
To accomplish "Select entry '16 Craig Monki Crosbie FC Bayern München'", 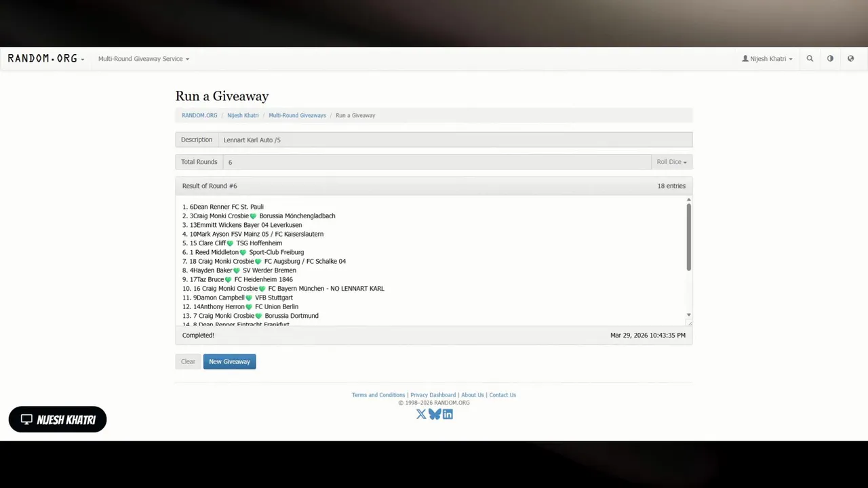I will pos(283,289).
